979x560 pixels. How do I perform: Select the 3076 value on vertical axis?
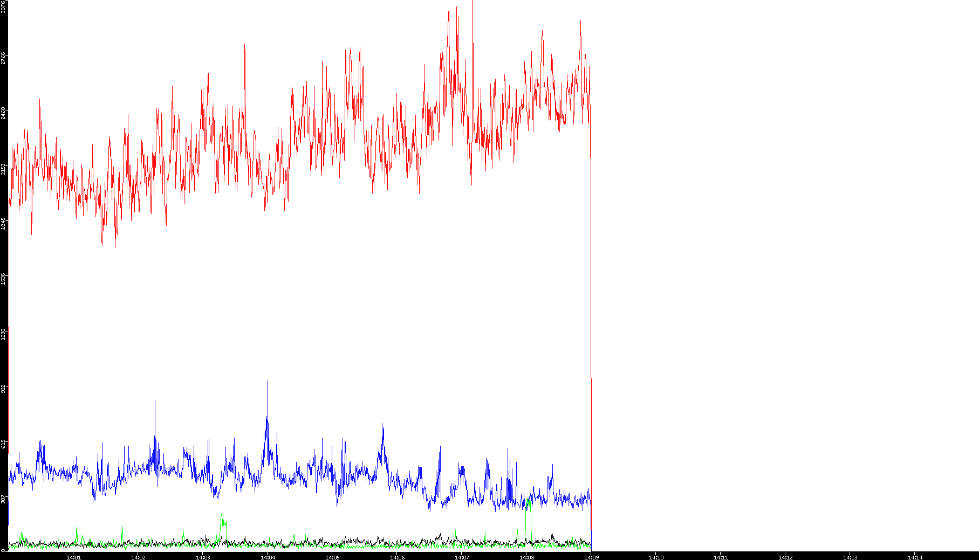tap(3, 6)
